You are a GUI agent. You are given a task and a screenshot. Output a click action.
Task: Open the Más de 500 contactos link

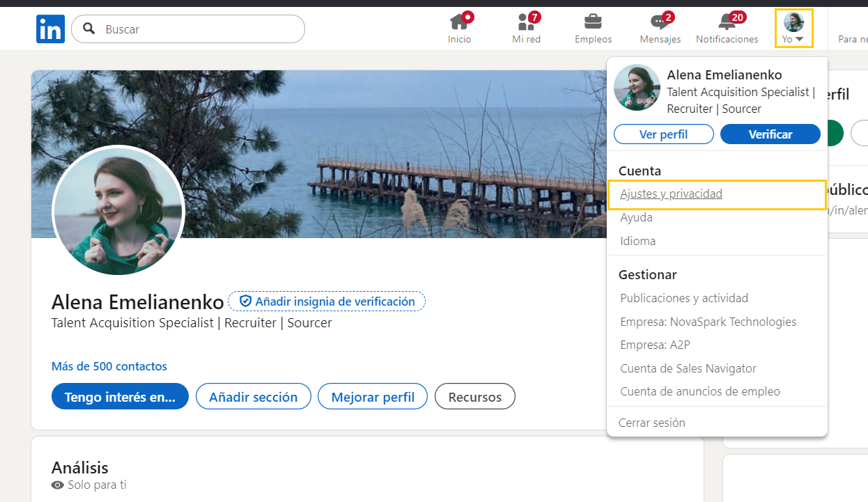pyautogui.click(x=109, y=366)
